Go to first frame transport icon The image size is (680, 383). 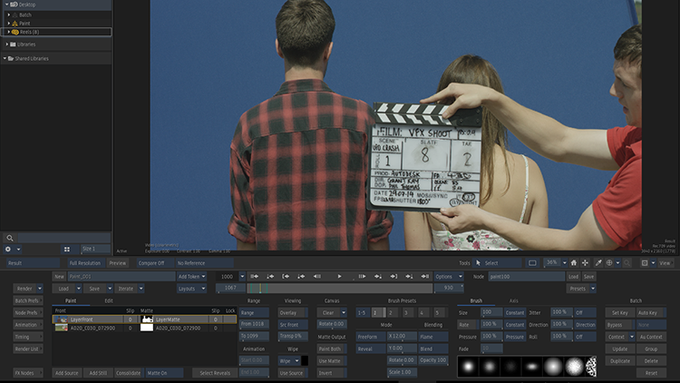point(255,276)
